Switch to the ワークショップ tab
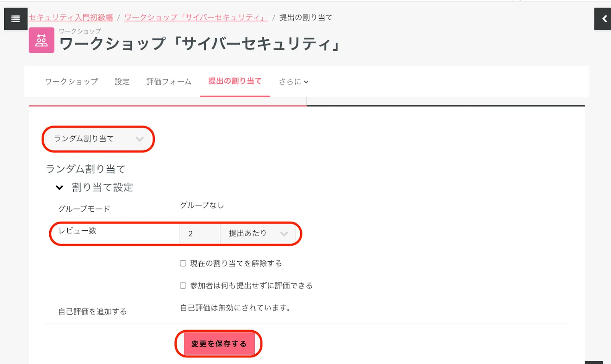Image resolution: width=611 pixels, height=364 pixels. [71, 82]
